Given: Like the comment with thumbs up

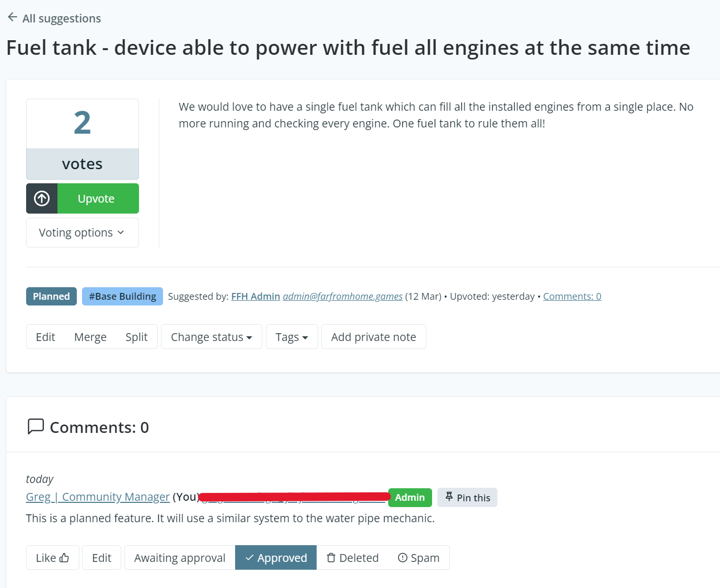Looking at the screenshot, I should (x=53, y=558).
